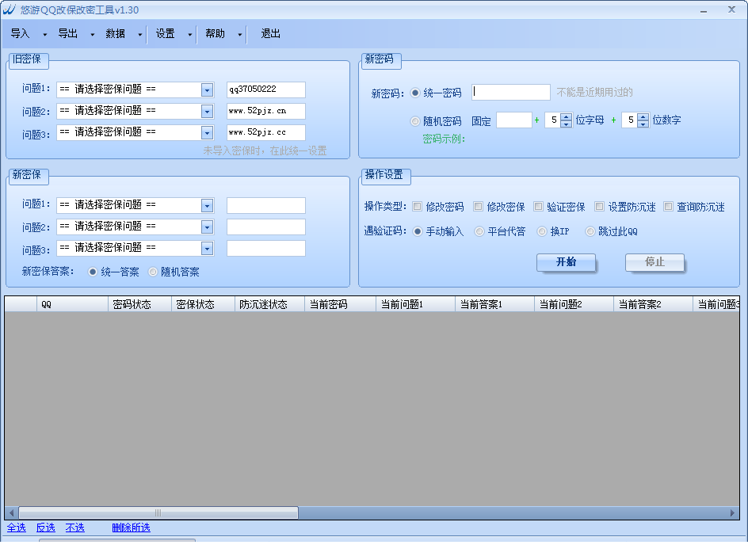Screen dimensions: 748x560
Task: Open the 设置 menu
Action: 165,34
